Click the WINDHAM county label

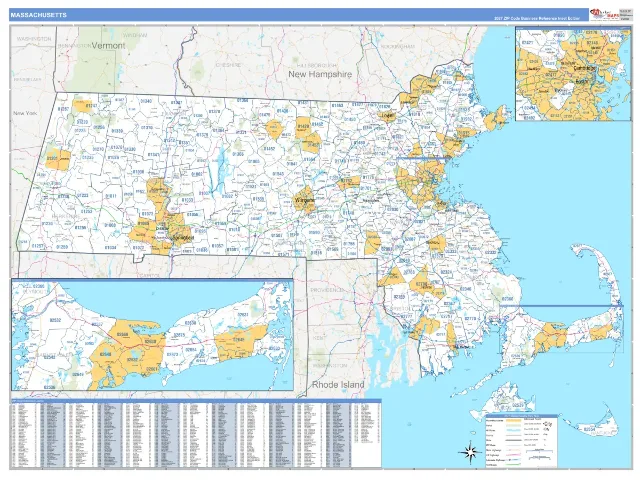[135, 36]
